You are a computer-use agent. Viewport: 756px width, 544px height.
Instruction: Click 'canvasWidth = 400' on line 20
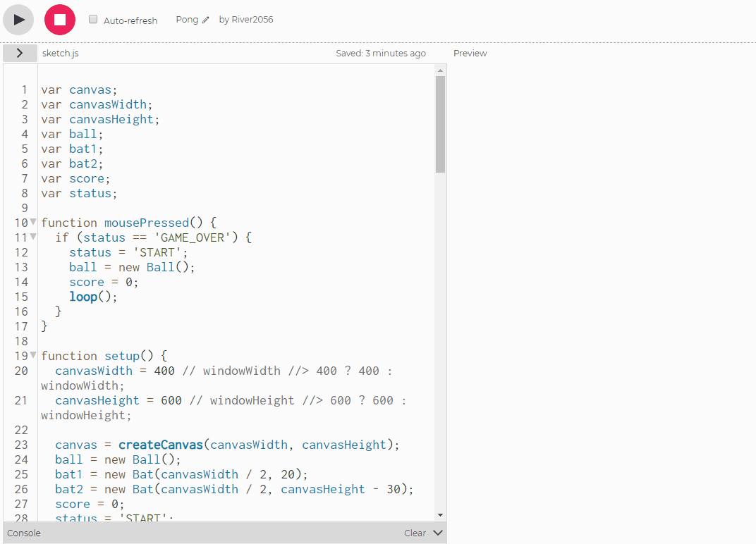click(115, 371)
